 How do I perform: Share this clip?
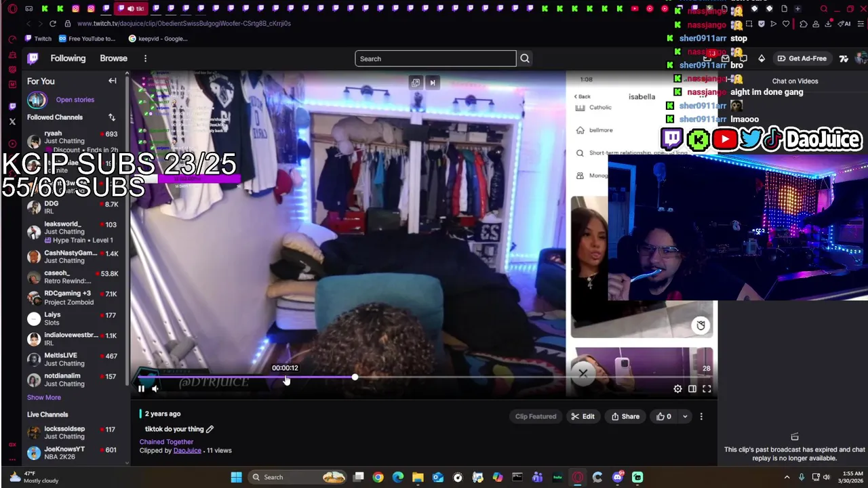pyautogui.click(x=625, y=416)
